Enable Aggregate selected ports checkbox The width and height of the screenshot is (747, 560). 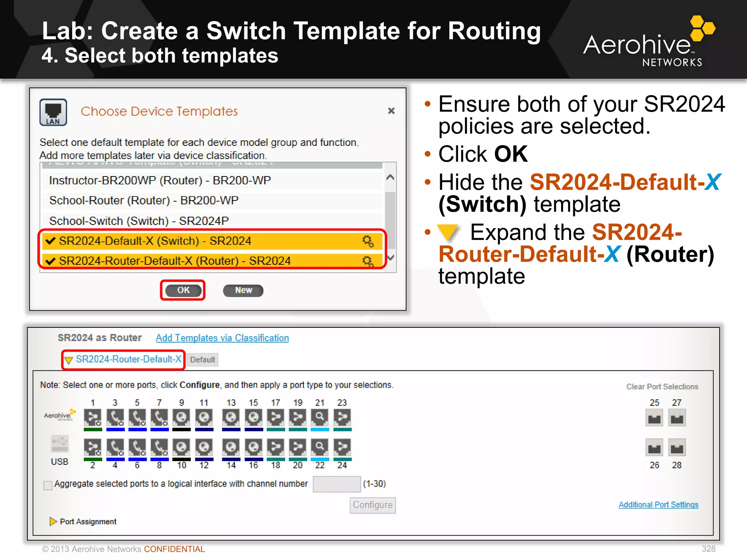(48, 485)
